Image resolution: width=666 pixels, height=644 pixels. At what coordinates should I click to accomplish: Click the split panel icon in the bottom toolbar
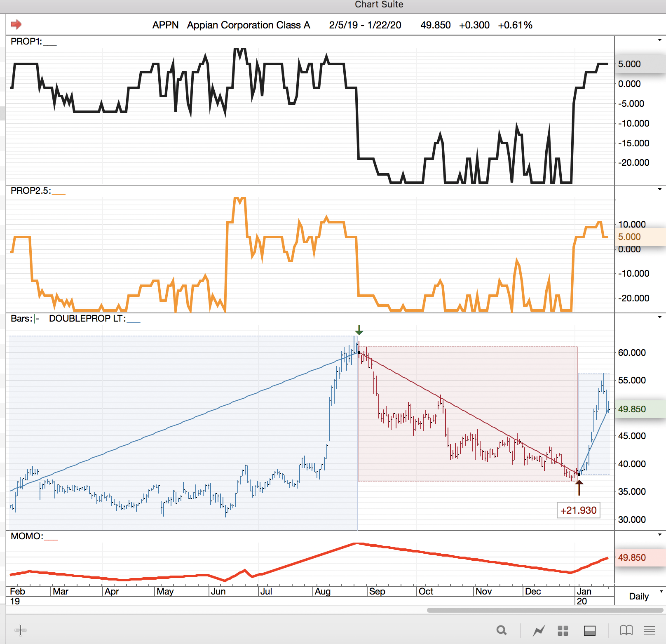point(590,631)
